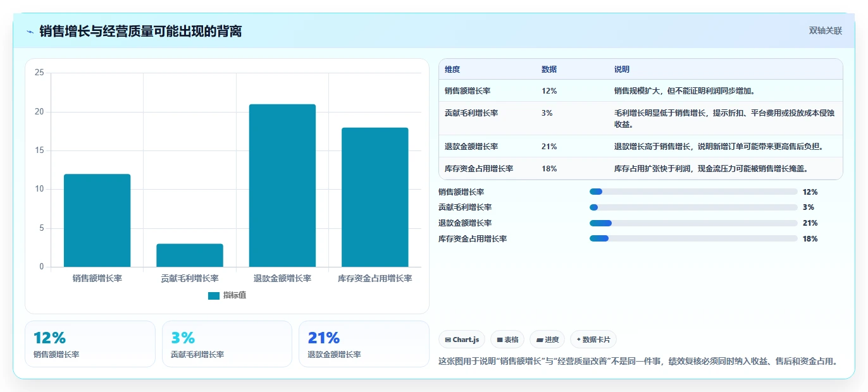This screenshot has width=868, height=392.
Task: Click the large 21% figure in the card
Action: tap(324, 338)
